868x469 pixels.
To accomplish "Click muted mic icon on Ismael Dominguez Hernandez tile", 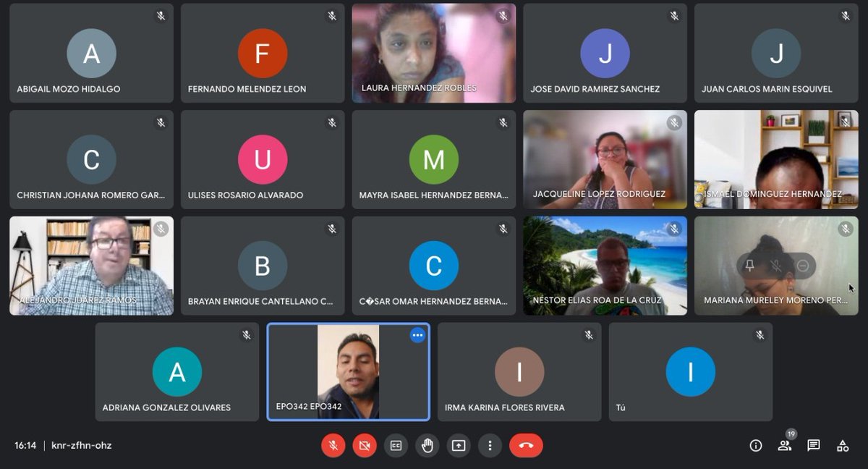I will [846, 123].
